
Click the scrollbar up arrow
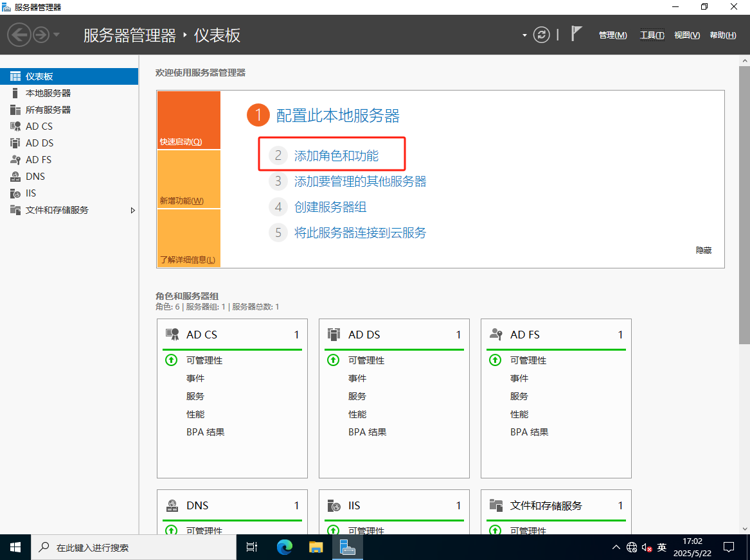coord(744,60)
